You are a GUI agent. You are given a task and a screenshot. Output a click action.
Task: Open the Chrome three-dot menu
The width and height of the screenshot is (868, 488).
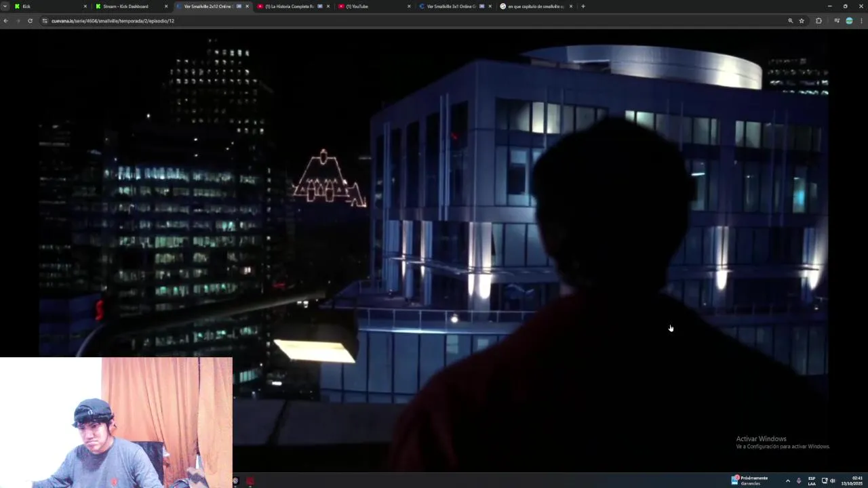pyautogui.click(x=861, y=21)
